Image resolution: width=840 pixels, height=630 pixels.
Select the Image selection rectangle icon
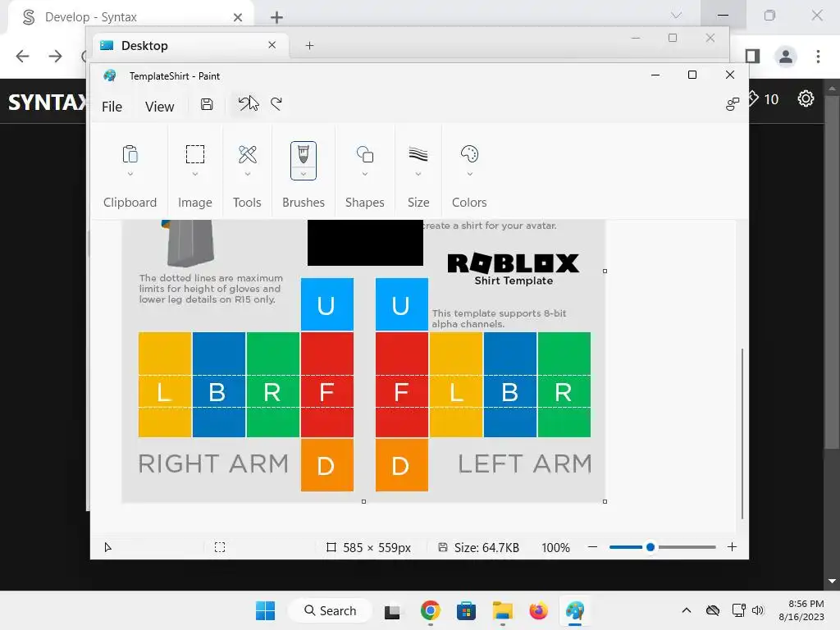195,154
